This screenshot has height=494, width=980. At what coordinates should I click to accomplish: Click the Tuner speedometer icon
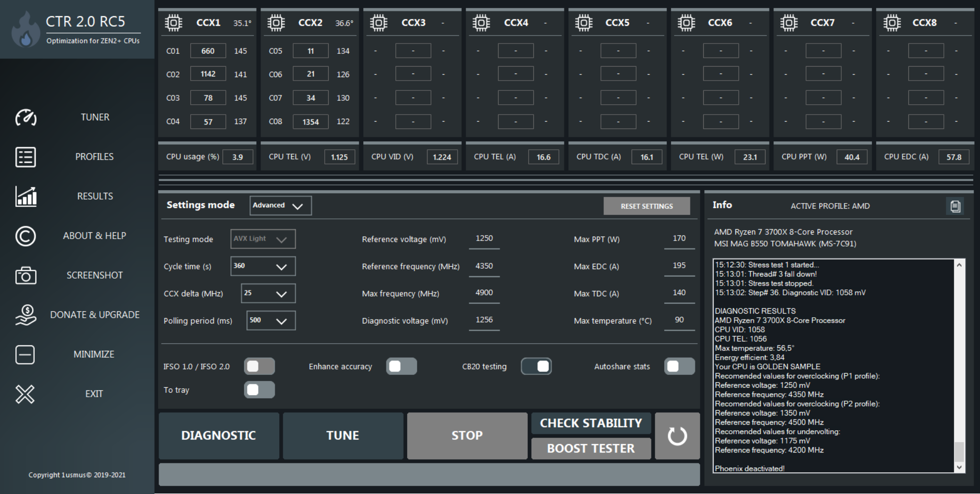click(26, 118)
